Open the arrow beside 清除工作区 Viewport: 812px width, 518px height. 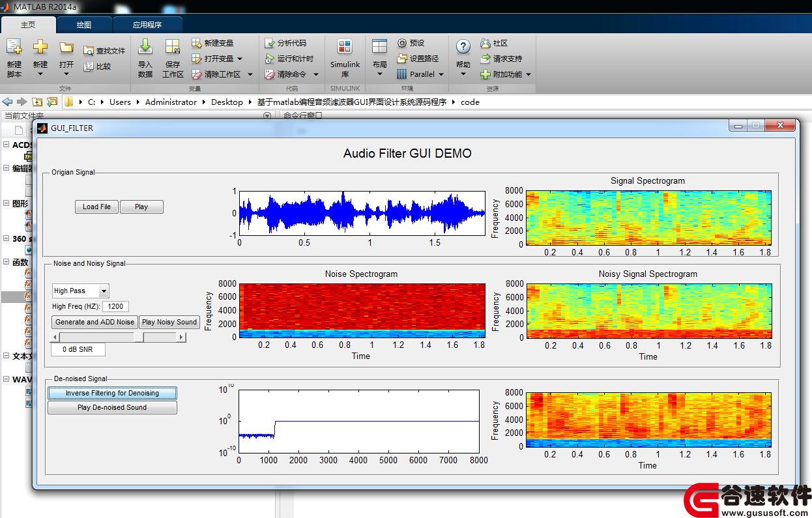coord(250,74)
